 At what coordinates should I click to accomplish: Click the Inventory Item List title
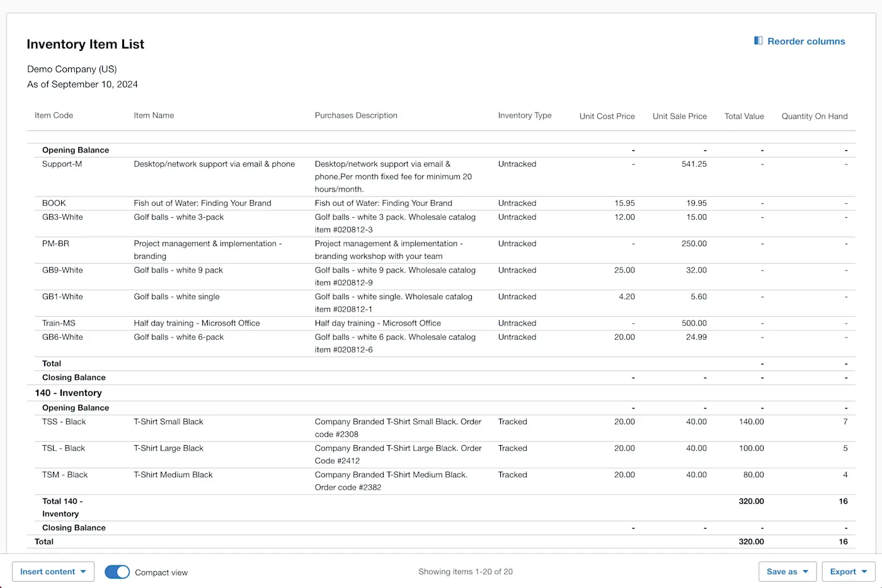click(x=85, y=44)
